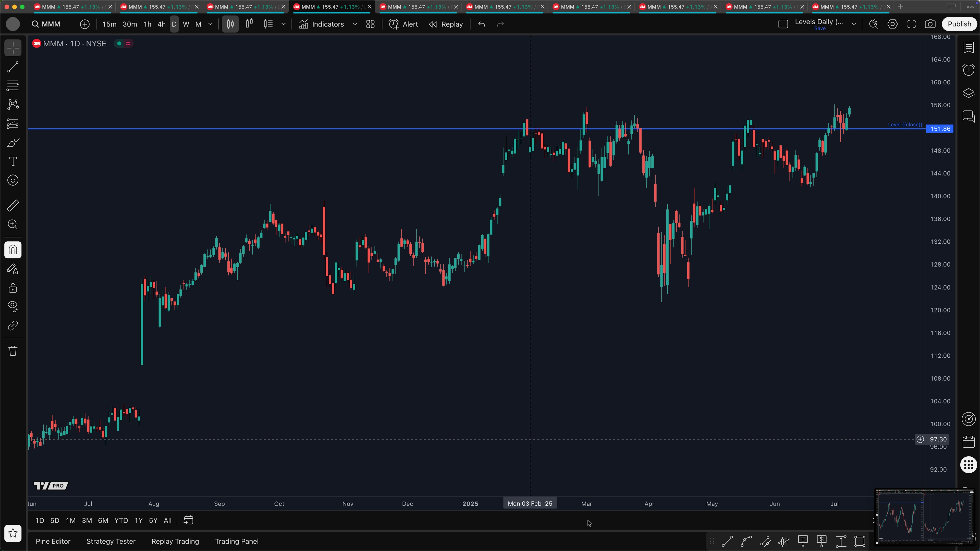Open the window more options ellipsis menu
This screenshot has width=980, height=551.
coord(971,7)
